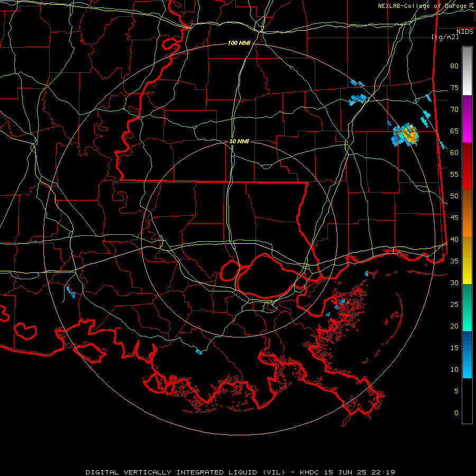Click the 10 value on the scale
The width and height of the screenshot is (476, 476).
pos(454,370)
